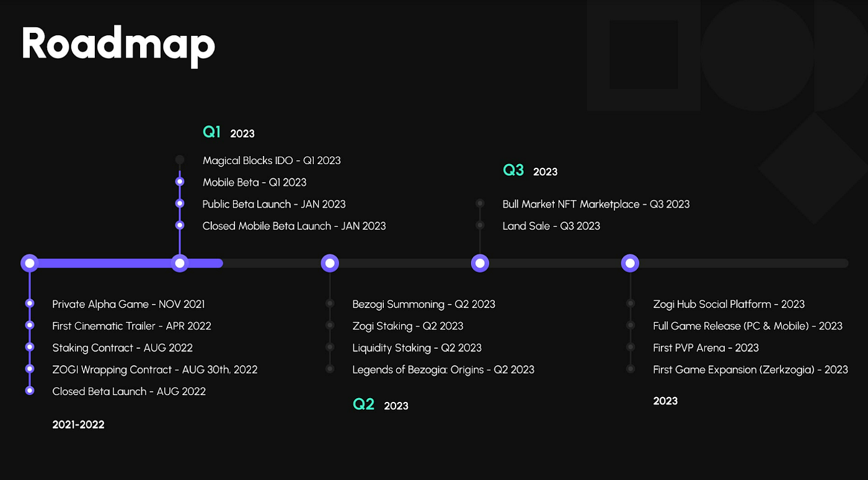The height and width of the screenshot is (480, 868).
Task: Select the Q1 2023 timeline node
Action: [x=179, y=263]
